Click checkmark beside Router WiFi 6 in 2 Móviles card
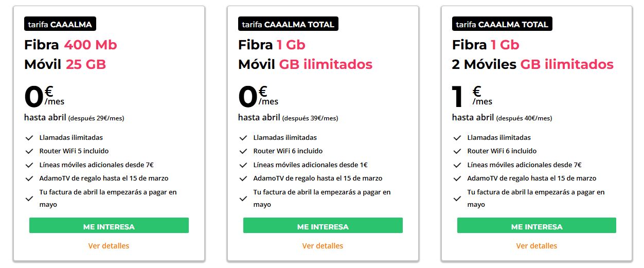This screenshot has width=644, height=268. click(x=457, y=151)
